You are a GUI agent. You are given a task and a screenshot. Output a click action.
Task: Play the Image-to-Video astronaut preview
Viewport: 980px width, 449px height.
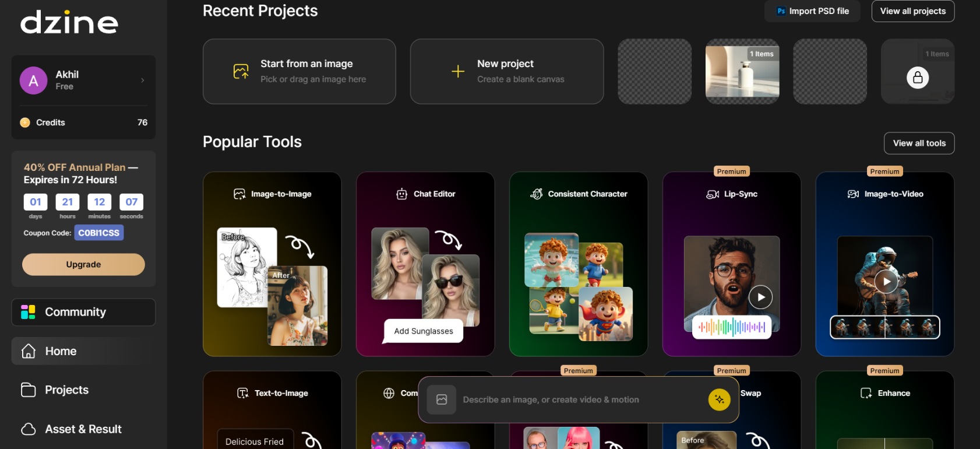[886, 282]
